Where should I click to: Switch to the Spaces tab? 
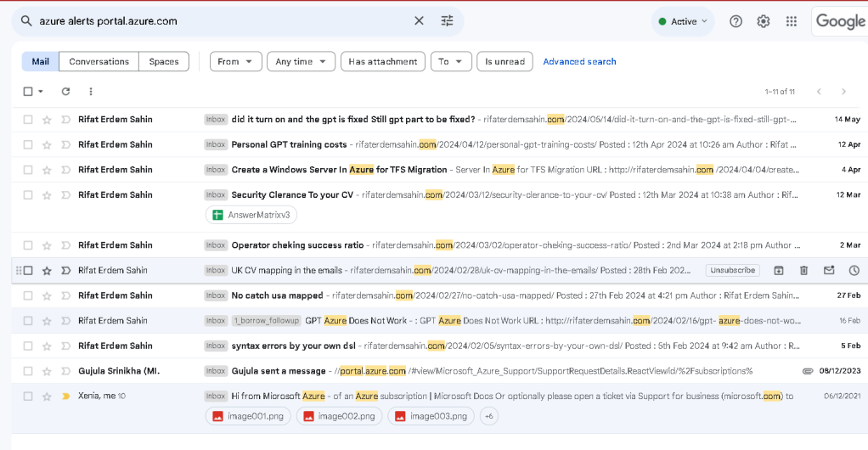pyautogui.click(x=164, y=61)
